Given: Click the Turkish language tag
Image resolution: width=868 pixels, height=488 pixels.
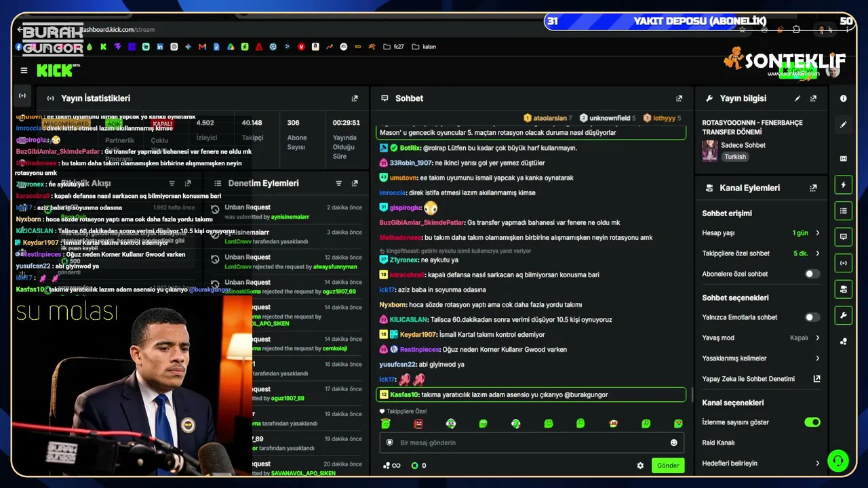Looking at the screenshot, I should click(x=734, y=157).
